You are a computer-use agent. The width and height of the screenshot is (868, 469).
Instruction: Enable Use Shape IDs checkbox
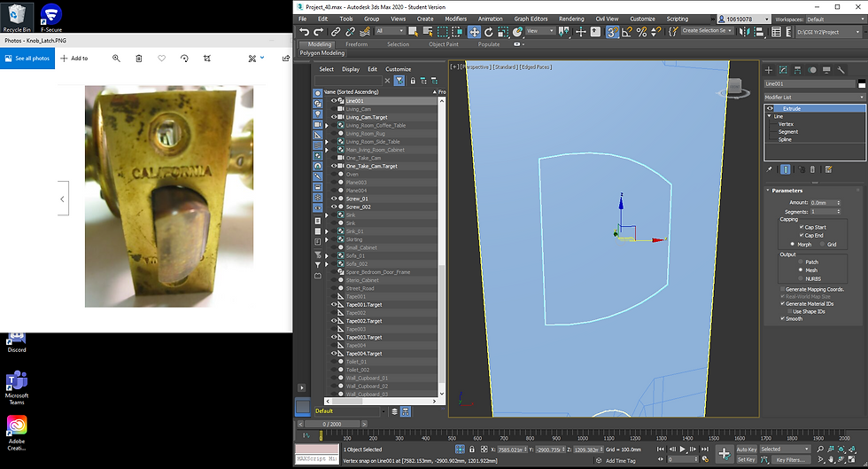pos(789,311)
